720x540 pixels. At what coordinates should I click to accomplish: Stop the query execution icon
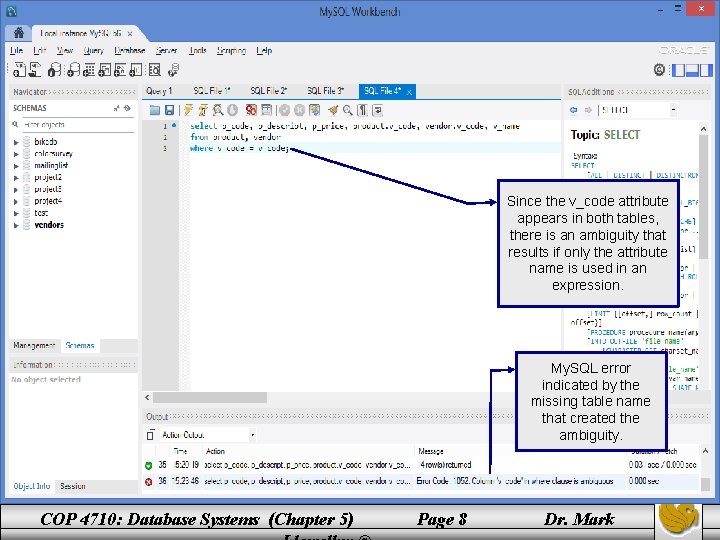(232, 110)
